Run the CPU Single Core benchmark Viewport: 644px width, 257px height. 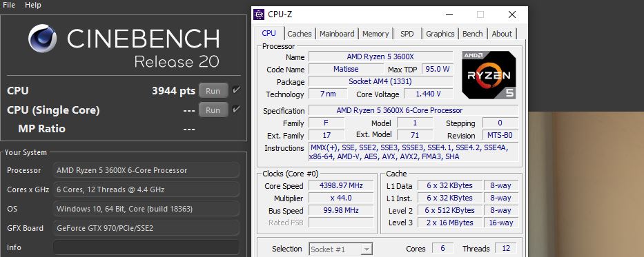pyautogui.click(x=213, y=110)
